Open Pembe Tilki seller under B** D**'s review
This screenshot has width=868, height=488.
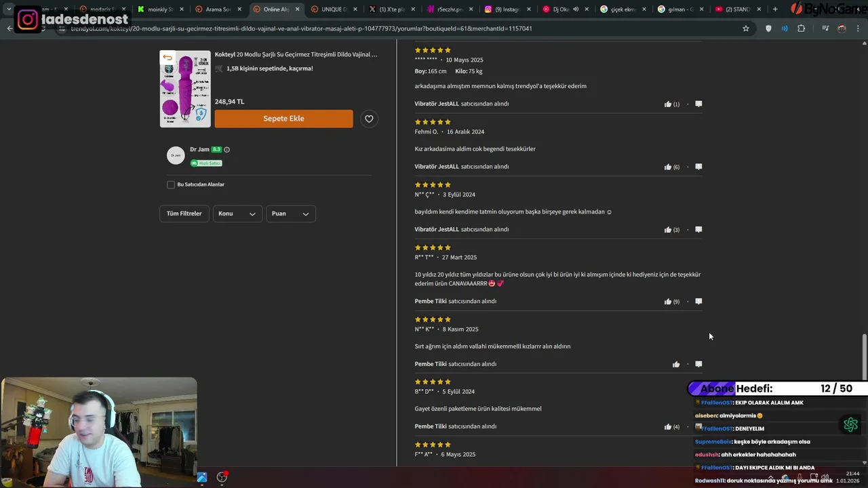pos(431,427)
